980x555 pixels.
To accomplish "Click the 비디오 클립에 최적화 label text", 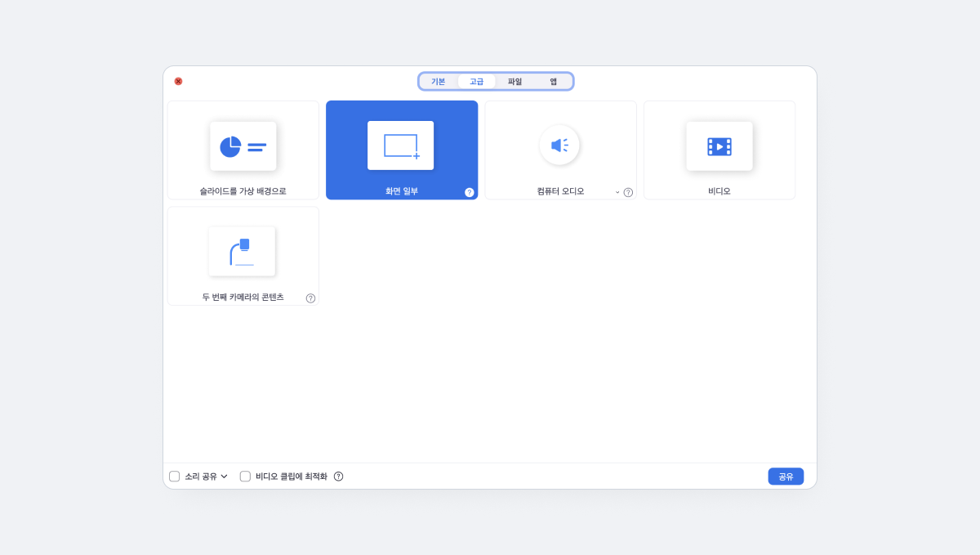I will coord(292,477).
